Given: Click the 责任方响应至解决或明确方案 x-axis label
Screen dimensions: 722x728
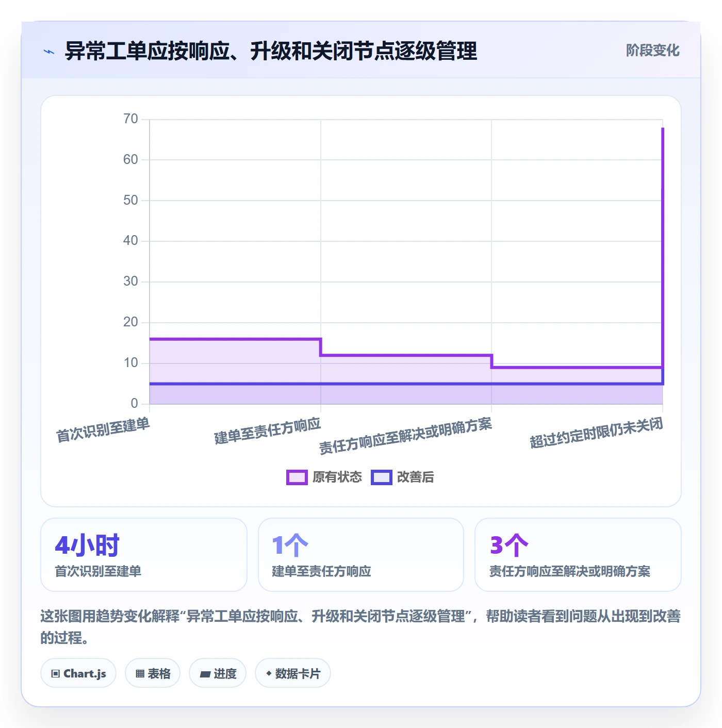Looking at the screenshot, I should [406, 436].
